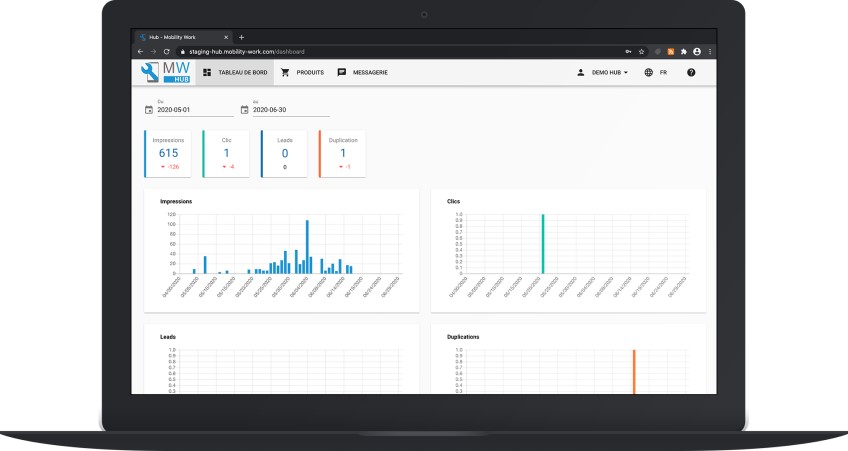Click the address bar URL
This screenshot has width=848, height=451.
(247, 52)
